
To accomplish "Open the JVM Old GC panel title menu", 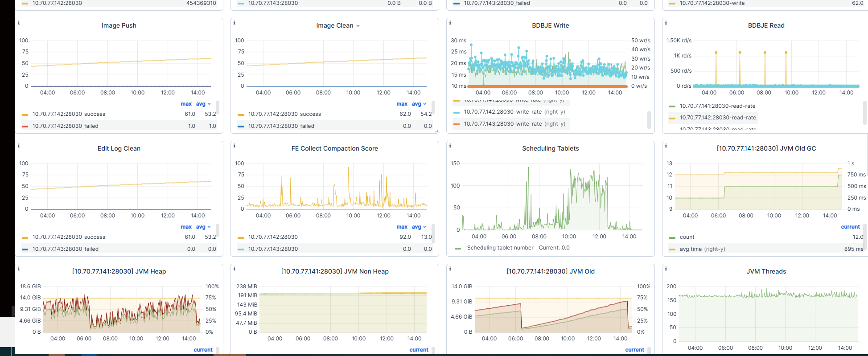I will pyautogui.click(x=766, y=148).
